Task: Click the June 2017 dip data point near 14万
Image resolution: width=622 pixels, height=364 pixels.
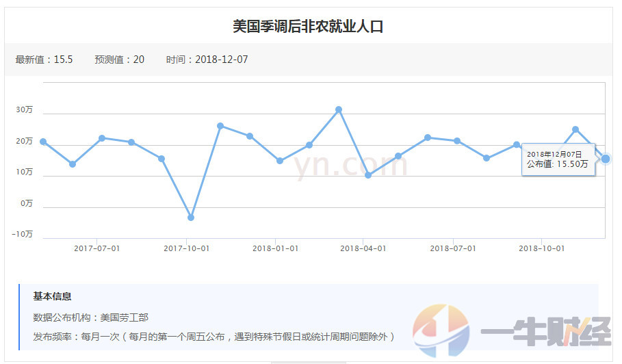Action: coord(73,164)
